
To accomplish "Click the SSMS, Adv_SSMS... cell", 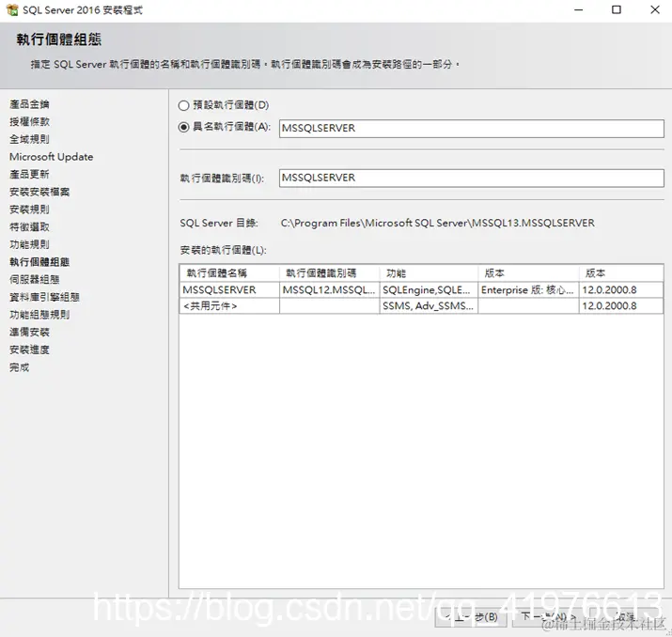I will [429, 306].
